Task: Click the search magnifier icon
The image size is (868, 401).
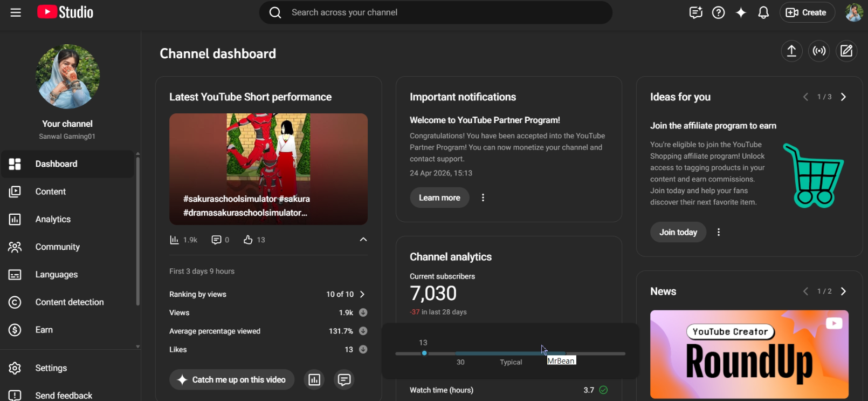Action: point(275,12)
